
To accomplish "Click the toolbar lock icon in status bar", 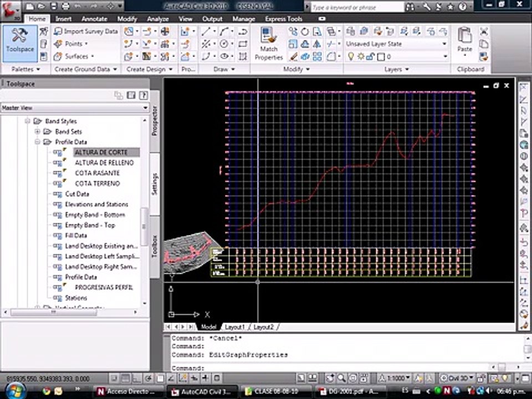I will tap(481, 378).
